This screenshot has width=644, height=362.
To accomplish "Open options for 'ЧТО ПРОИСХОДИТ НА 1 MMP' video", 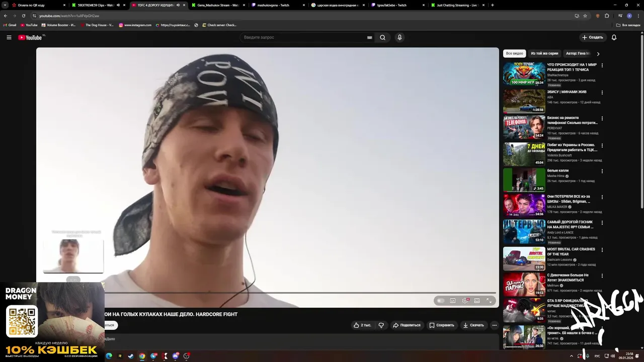I will pos(602,65).
